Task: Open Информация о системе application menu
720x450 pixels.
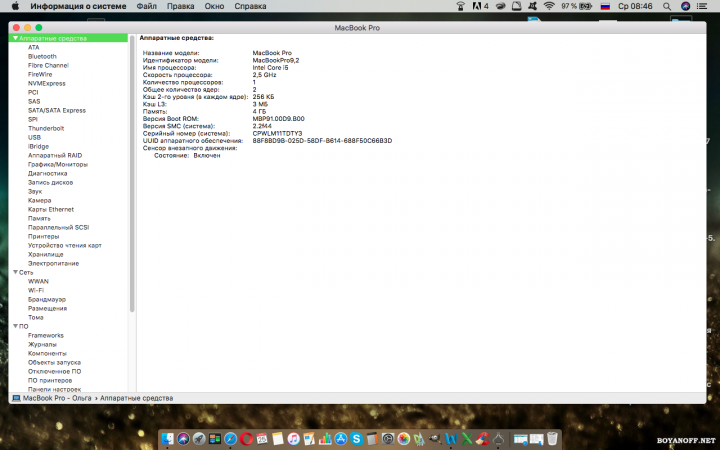Action: pos(78,6)
